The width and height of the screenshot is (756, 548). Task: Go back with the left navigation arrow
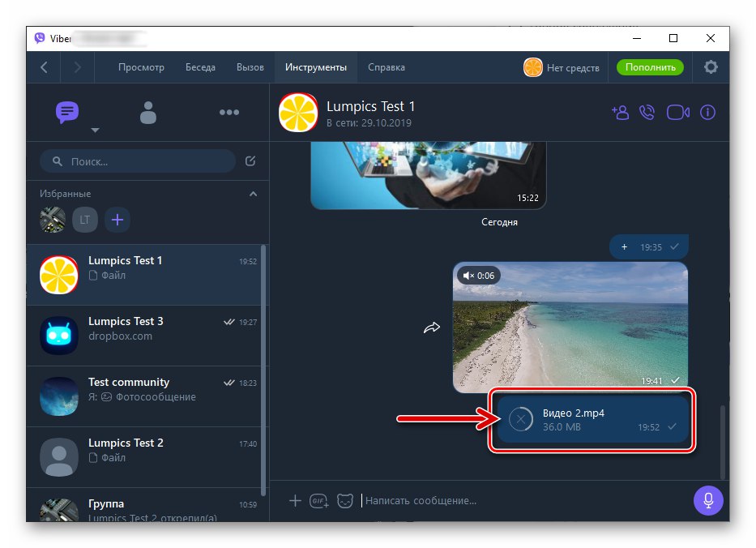44,67
